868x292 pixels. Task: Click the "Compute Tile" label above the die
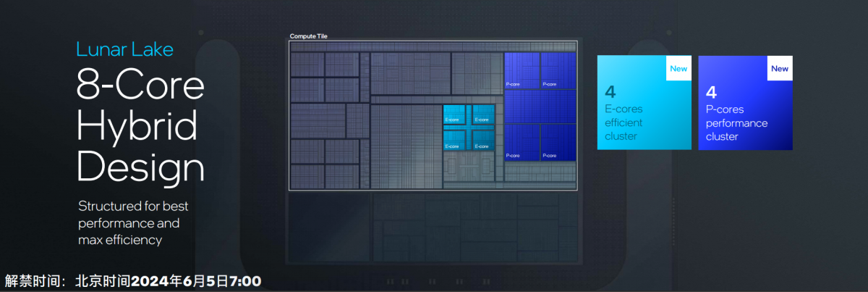pyautogui.click(x=309, y=36)
